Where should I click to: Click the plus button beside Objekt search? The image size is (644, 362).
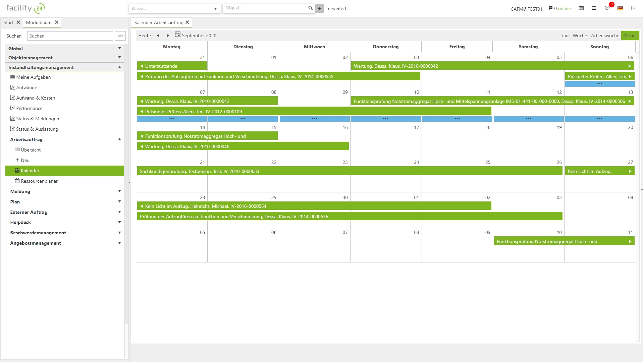click(x=320, y=8)
